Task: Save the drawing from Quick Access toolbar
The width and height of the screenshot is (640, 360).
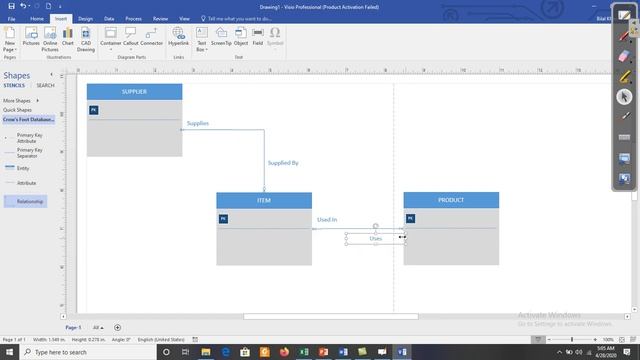Action: [x=11, y=6]
